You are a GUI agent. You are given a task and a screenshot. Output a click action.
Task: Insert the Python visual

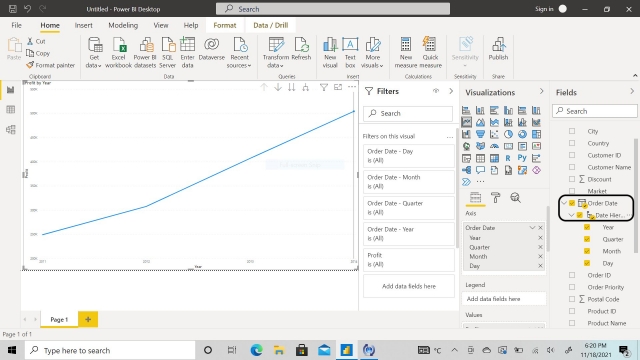(522, 158)
